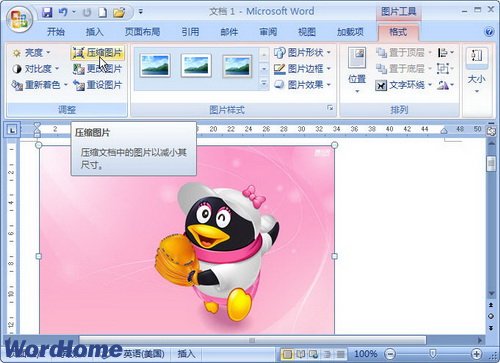The image size is (500, 363).
Task: Open the 审阅 tab
Action: tap(268, 32)
